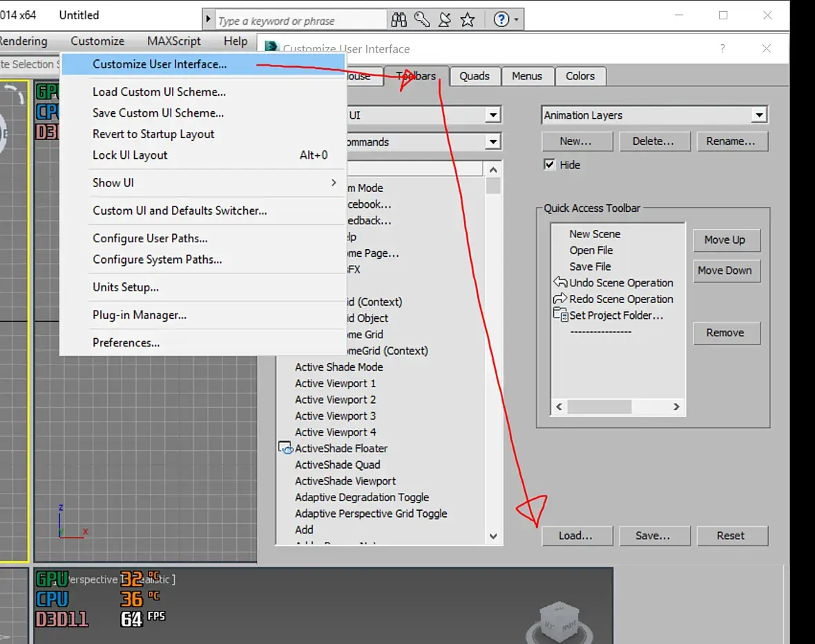The height and width of the screenshot is (644, 815).
Task: Switch to the Quads tab
Action: [474, 76]
